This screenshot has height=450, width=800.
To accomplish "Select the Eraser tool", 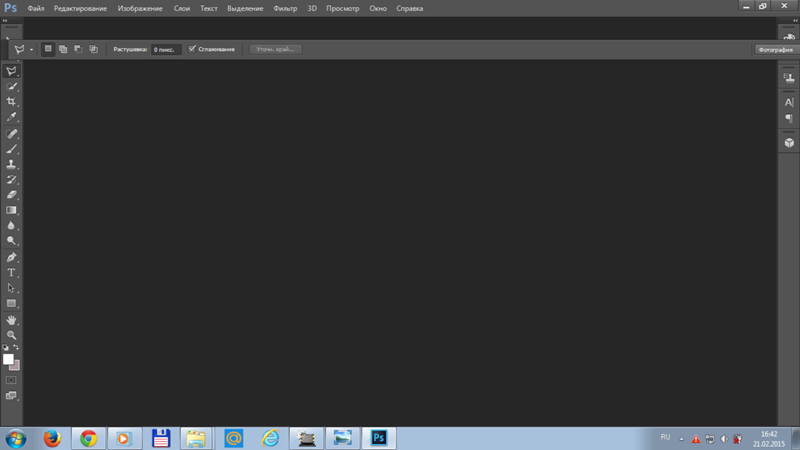I will [x=12, y=195].
